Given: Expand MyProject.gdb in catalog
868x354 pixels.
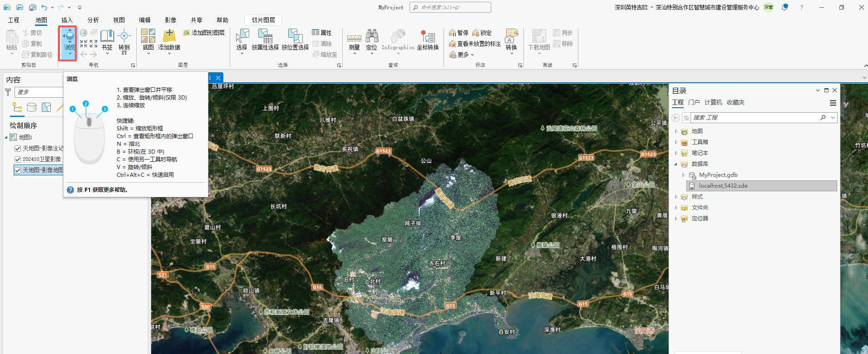Looking at the screenshot, I should (683, 175).
